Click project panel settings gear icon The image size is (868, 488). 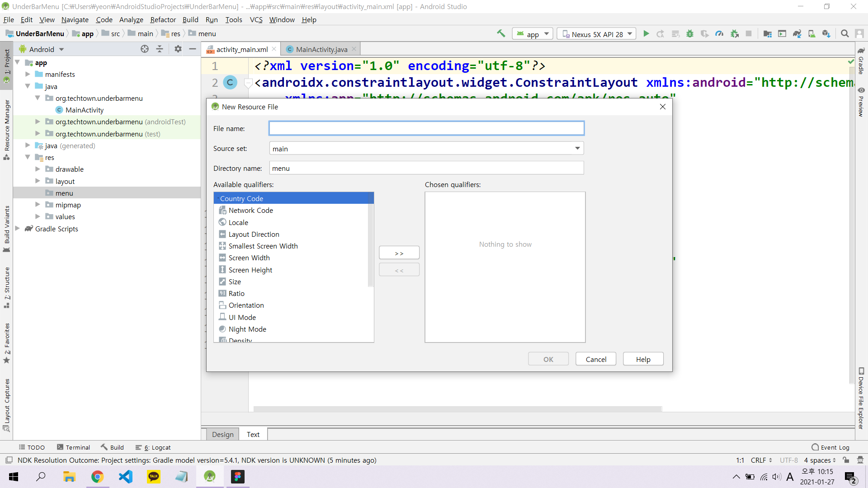click(178, 49)
